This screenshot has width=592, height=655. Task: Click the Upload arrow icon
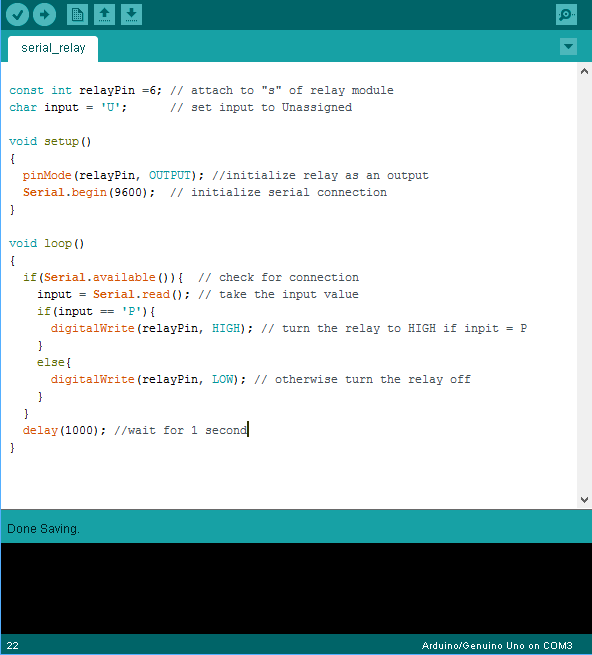44,15
